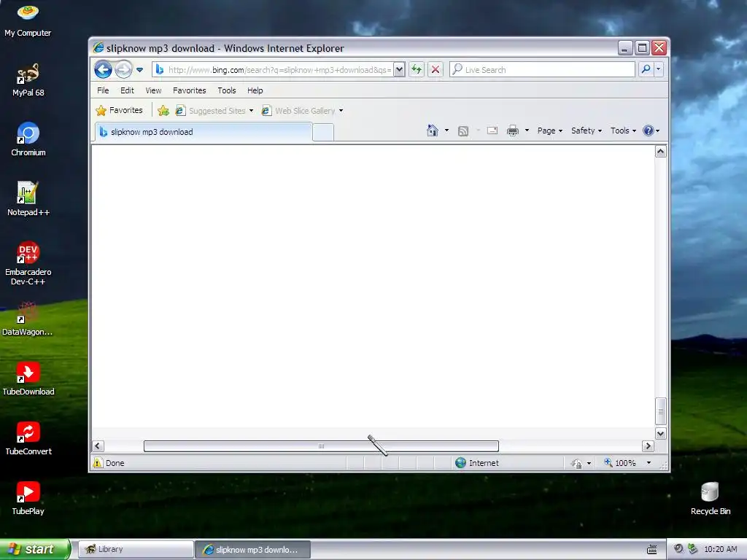747x560 pixels.
Task: Open the Favorites menu in menu bar
Action: [190, 90]
